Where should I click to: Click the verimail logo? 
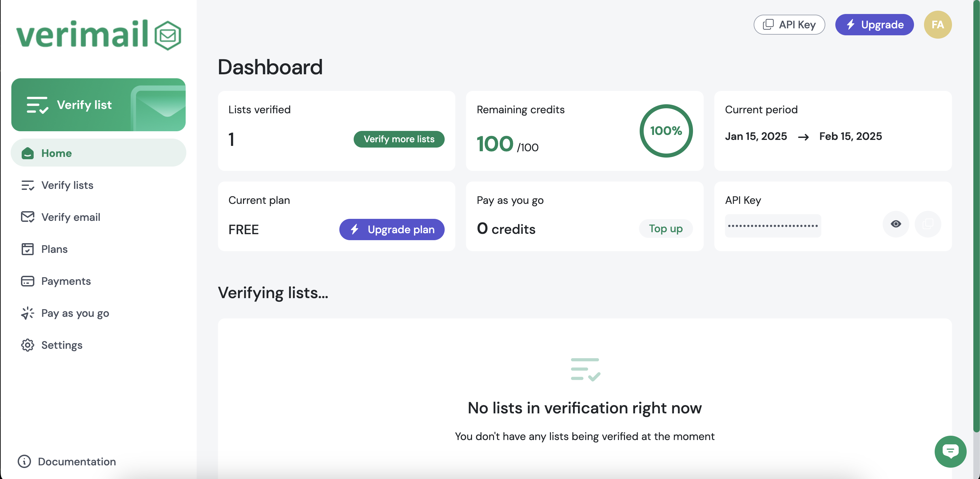click(x=99, y=35)
